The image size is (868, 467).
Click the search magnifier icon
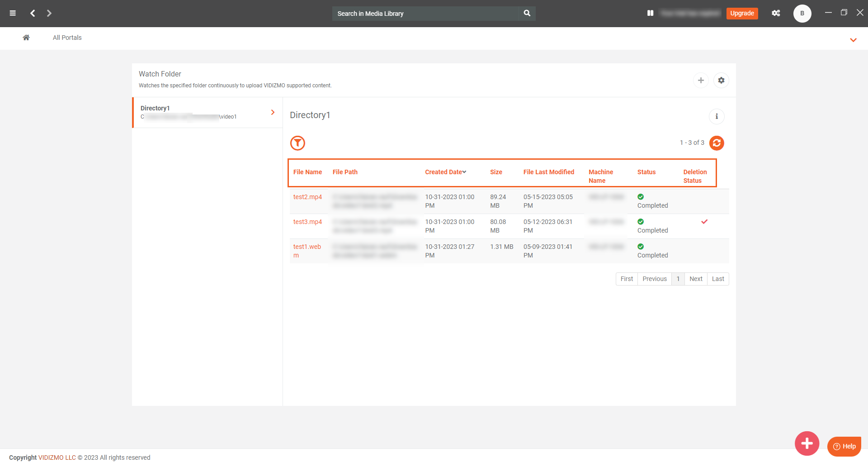click(527, 13)
